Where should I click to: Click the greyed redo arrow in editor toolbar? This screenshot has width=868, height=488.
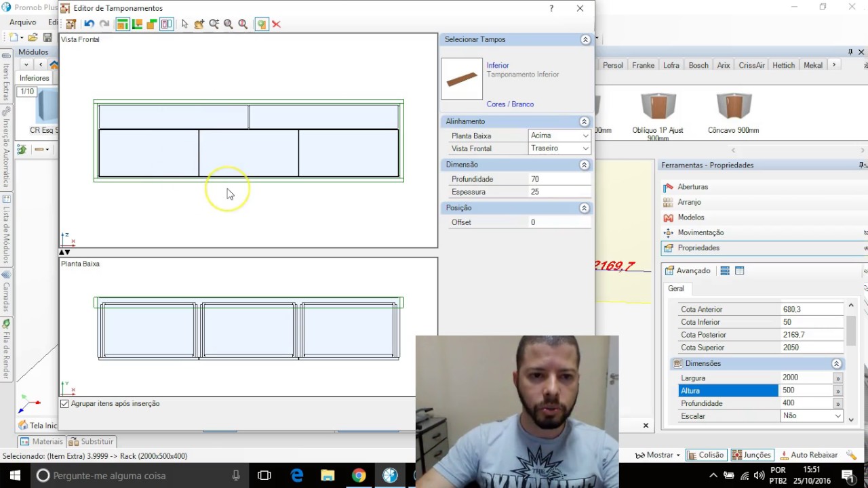point(104,24)
